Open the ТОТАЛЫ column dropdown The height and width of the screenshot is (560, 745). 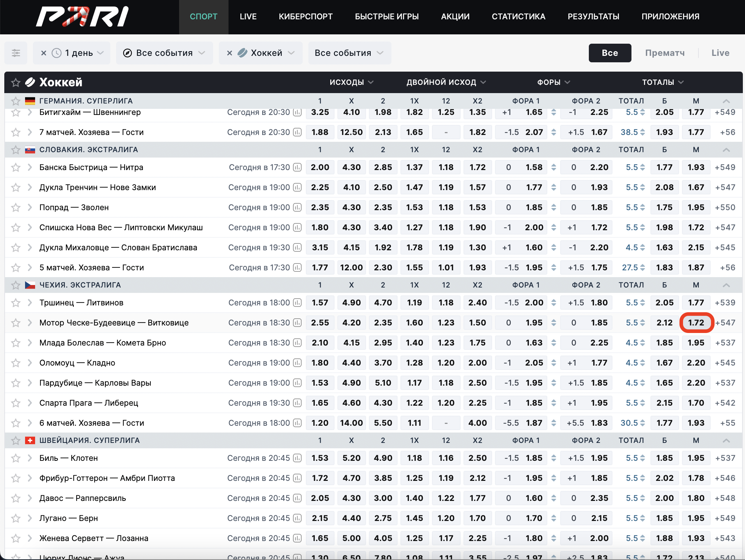coord(663,82)
